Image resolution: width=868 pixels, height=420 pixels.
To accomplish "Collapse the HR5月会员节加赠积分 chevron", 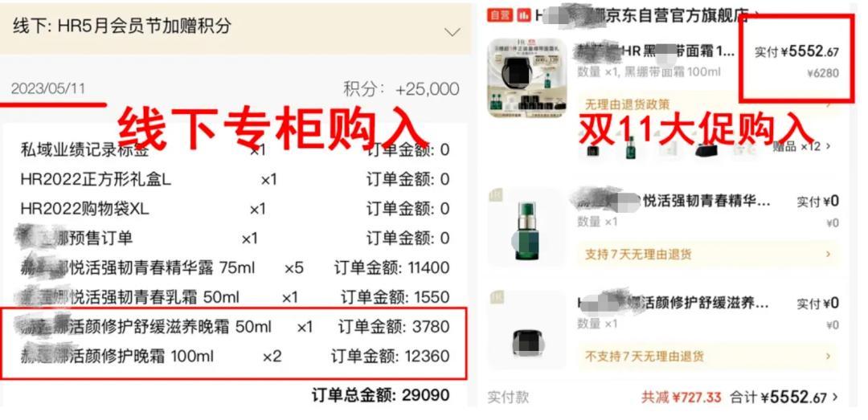I will coord(452,32).
